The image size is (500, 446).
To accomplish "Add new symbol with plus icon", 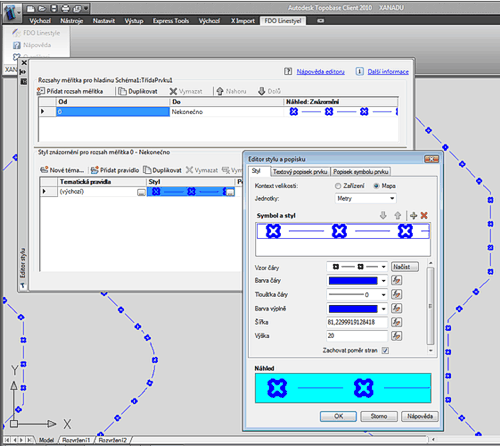I will pos(414,215).
